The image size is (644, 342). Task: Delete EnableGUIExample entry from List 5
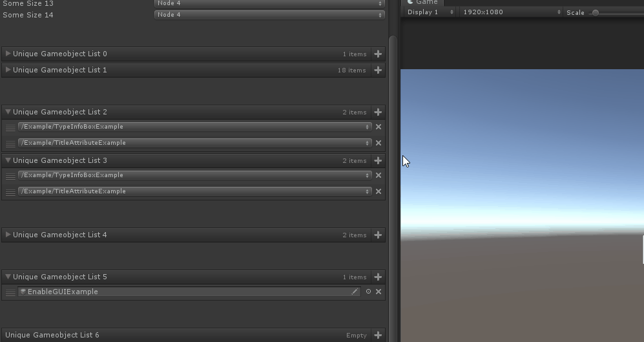379,292
